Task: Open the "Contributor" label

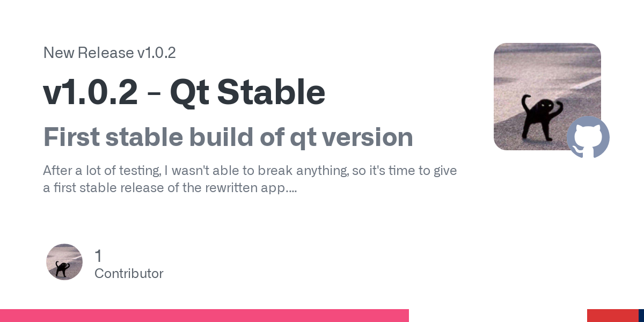Action: click(129, 274)
